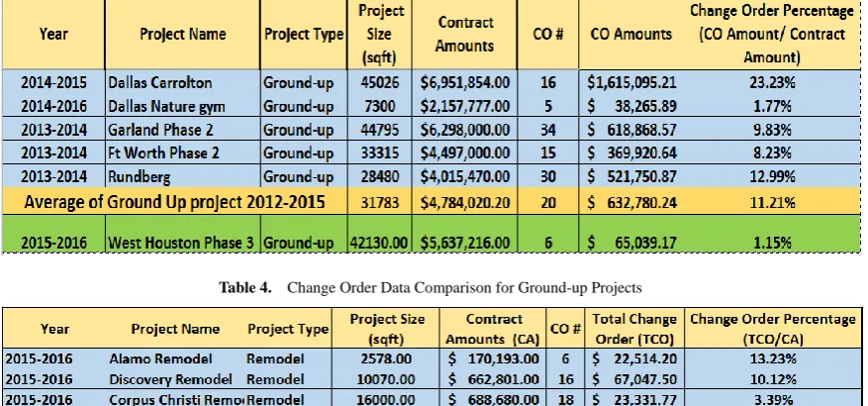Click contract amount '$6,298,000.00'
Screen dimensions: 868x406
465,130
